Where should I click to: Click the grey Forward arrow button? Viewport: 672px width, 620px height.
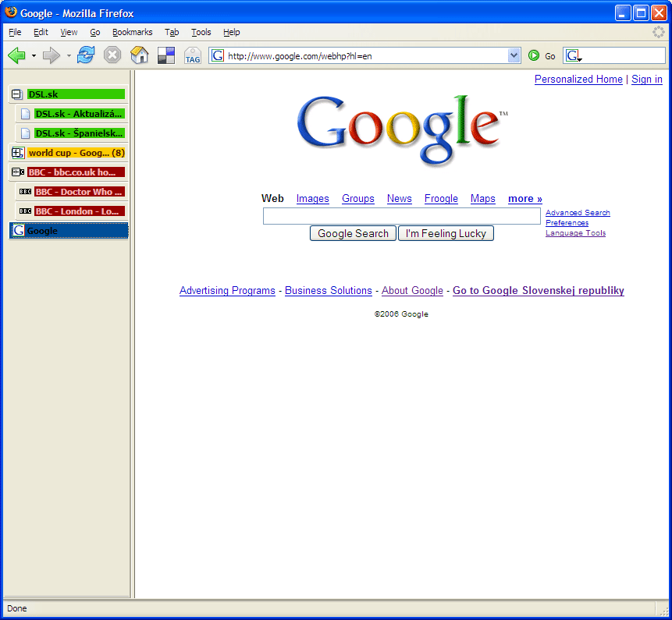tap(52, 55)
